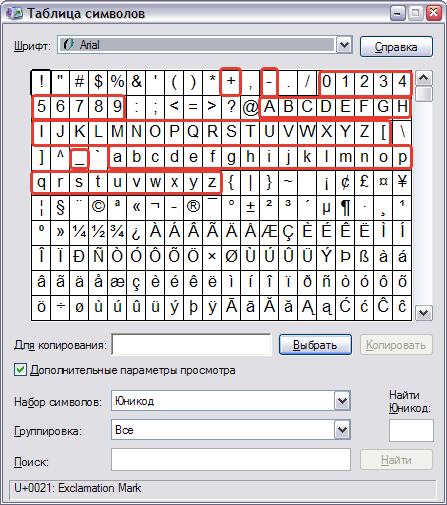The width and height of the screenshot is (447, 505).
Task: Select the currency sign ¤ character
Action: pos(383,182)
